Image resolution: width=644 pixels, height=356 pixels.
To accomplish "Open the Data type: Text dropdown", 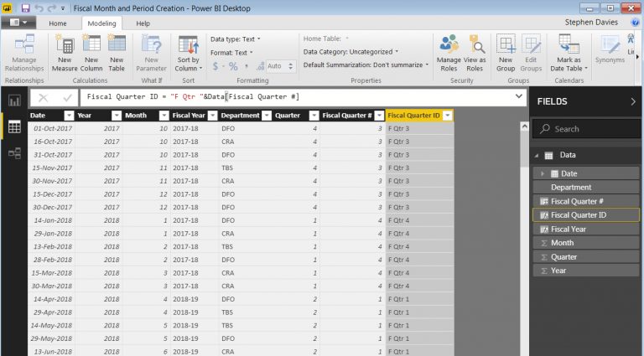I will click(235, 39).
